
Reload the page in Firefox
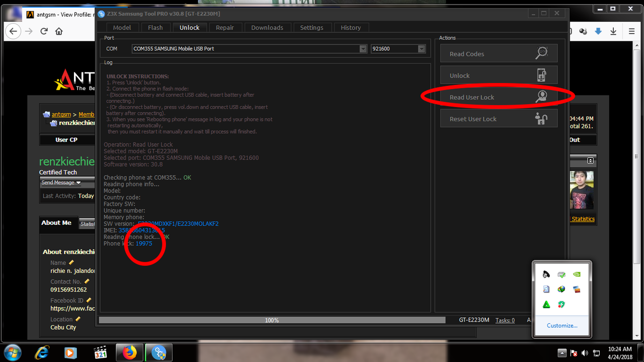tap(44, 31)
